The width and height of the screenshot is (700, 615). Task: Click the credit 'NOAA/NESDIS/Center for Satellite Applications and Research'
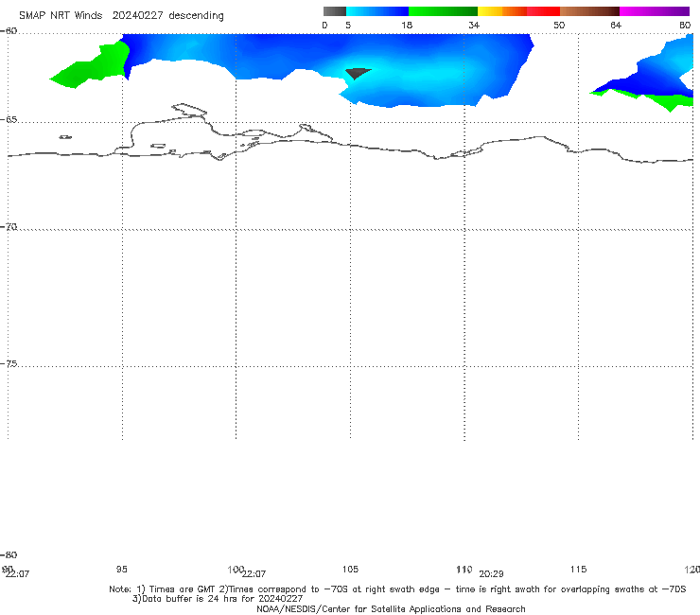[x=391, y=608]
